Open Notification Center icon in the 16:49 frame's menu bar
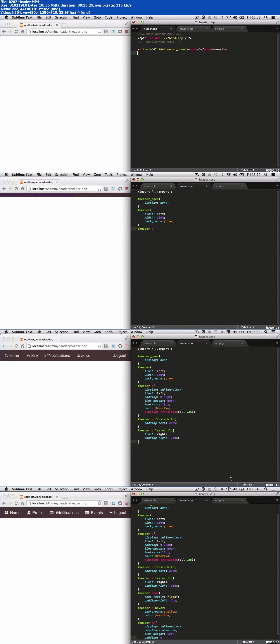The image size is (280, 644). (x=273, y=489)
